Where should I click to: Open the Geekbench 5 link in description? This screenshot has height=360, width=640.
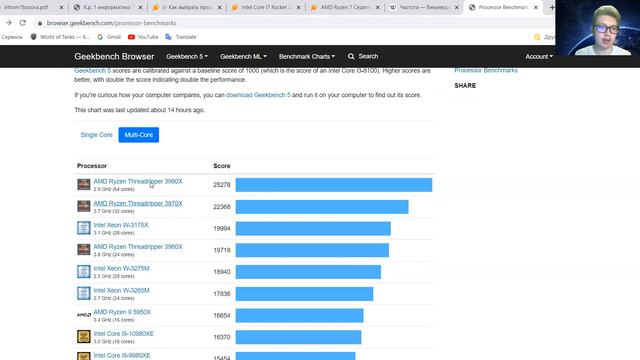tap(92, 71)
